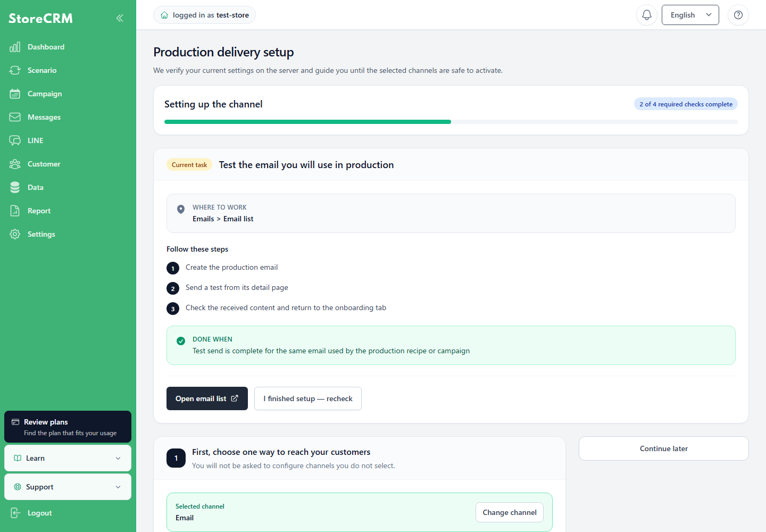Open notifications bell icon

click(647, 15)
